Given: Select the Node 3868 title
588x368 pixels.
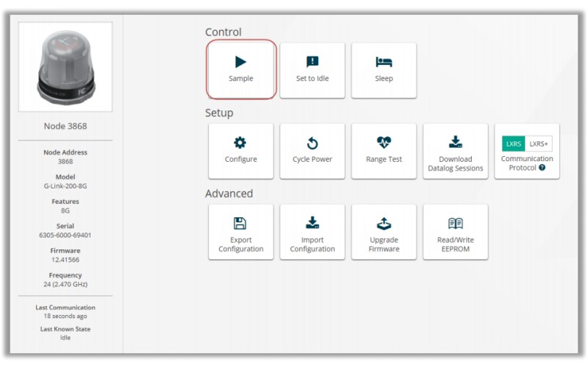Looking at the screenshot, I should click(x=65, y=126).
